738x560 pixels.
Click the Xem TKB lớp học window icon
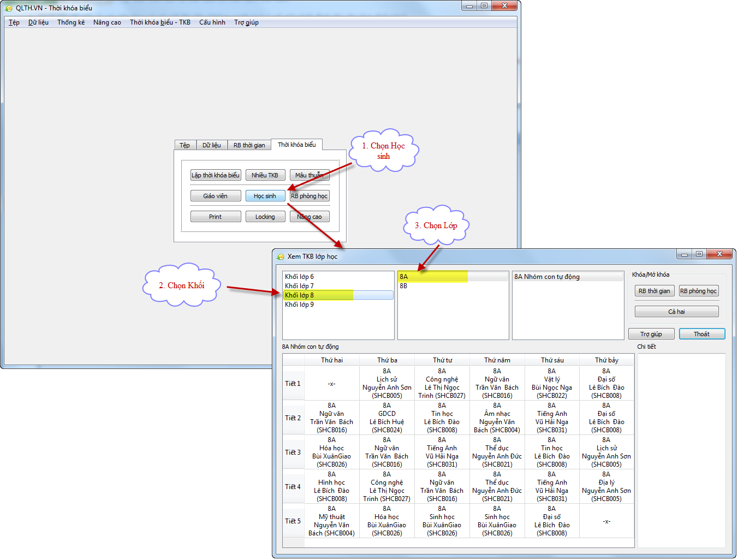tap(281, 257)
